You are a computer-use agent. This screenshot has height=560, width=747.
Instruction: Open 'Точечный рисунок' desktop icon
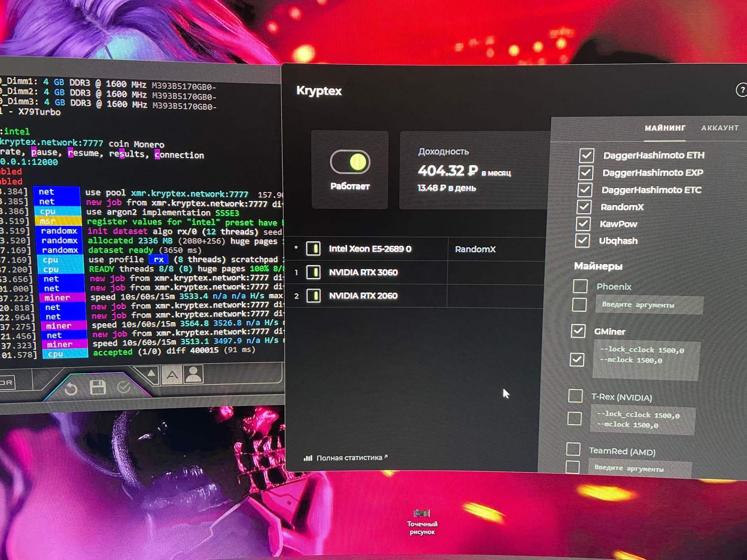(422, 522)
